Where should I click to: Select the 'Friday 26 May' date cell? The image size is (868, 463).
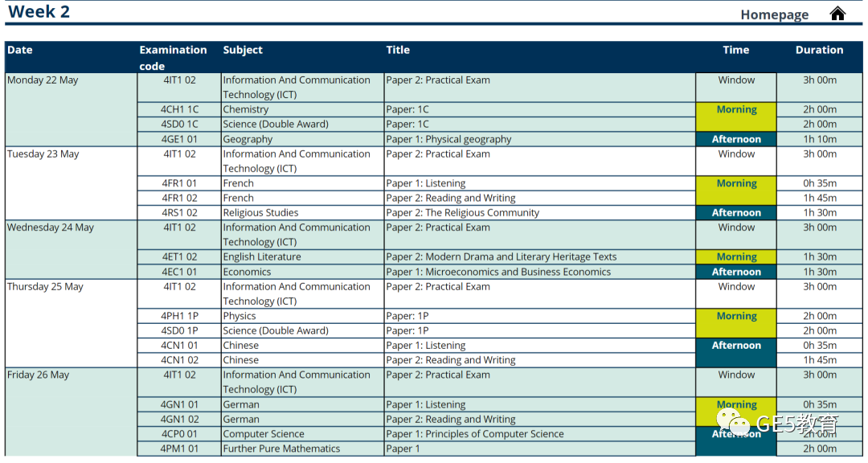[71, 412]
